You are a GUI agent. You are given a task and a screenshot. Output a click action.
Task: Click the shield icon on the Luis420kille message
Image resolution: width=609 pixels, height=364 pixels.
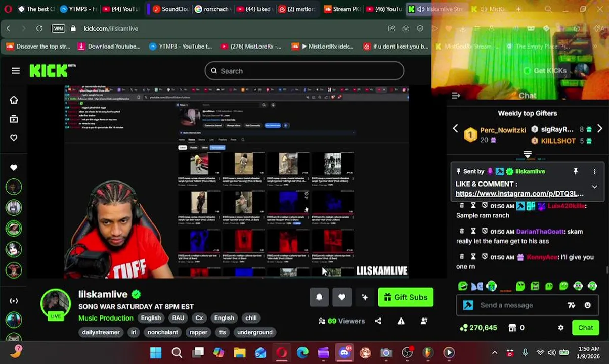pos(485,206)
